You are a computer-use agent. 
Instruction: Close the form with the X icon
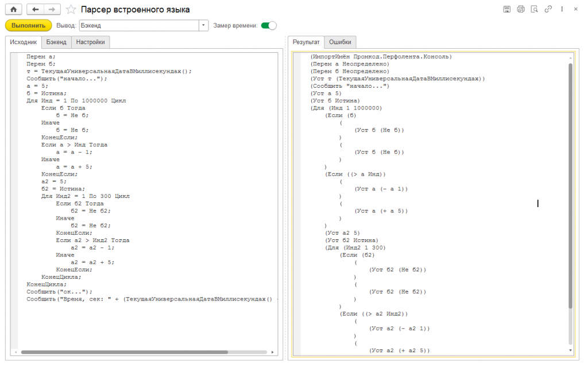click(575, 9)
